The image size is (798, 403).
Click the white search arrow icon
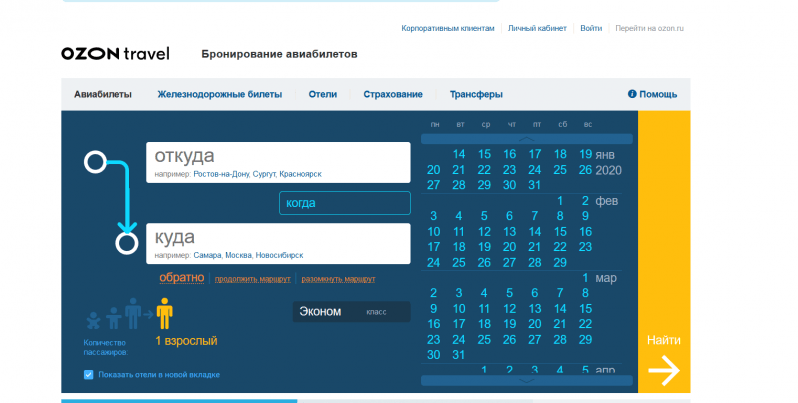point(664,370)
